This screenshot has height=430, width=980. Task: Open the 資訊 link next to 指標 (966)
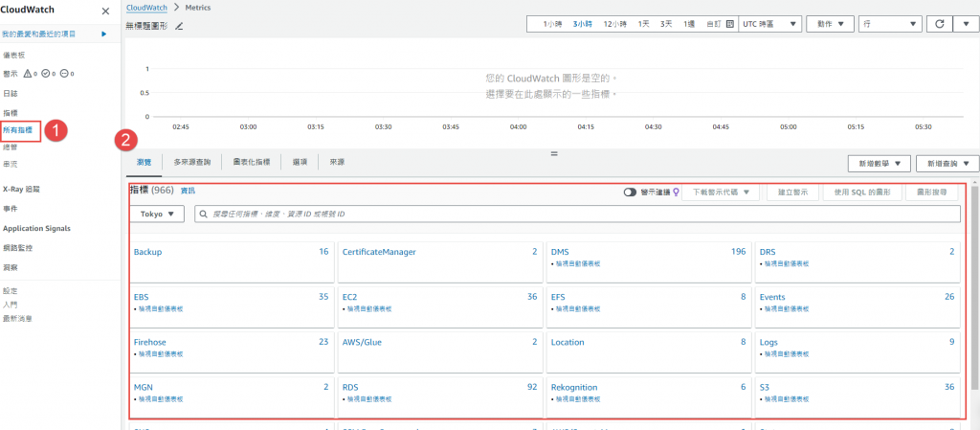pyautogui.click(x=188, y=190)
